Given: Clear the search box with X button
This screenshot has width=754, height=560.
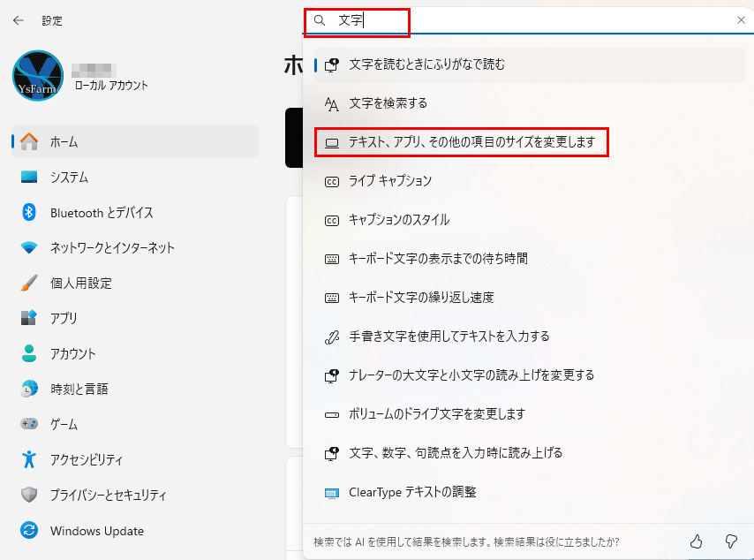Looking at the screenshot, I should [741, 20].
